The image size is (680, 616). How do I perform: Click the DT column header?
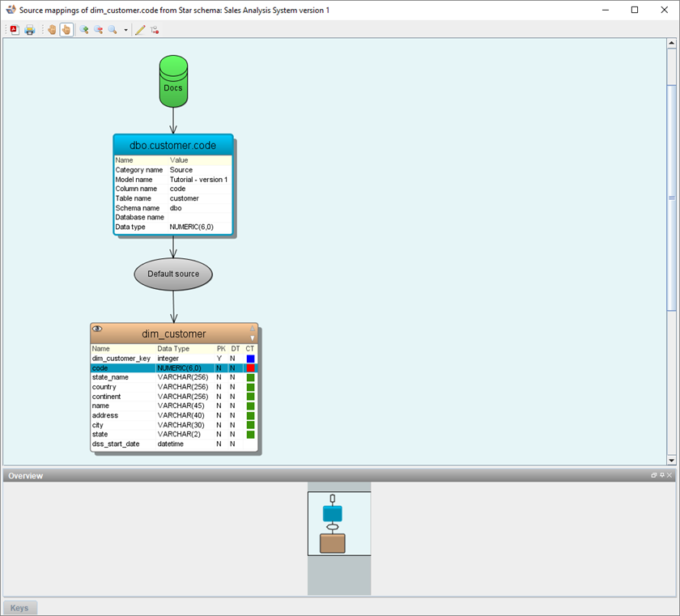pos(235,349)
